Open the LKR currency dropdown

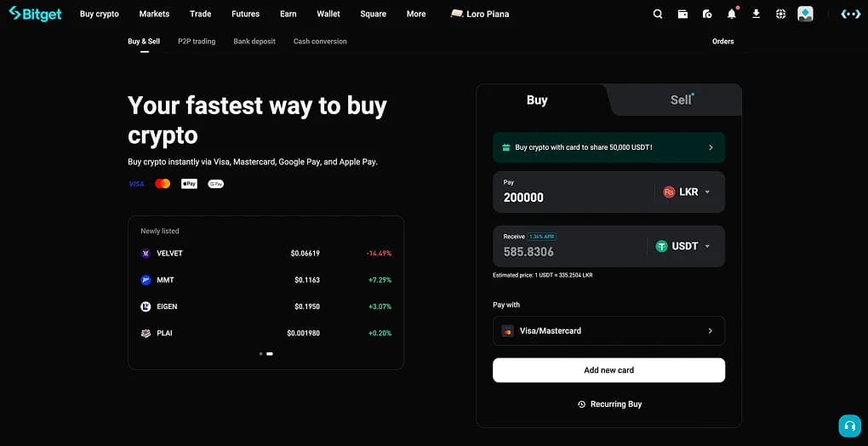pos(688,192)
